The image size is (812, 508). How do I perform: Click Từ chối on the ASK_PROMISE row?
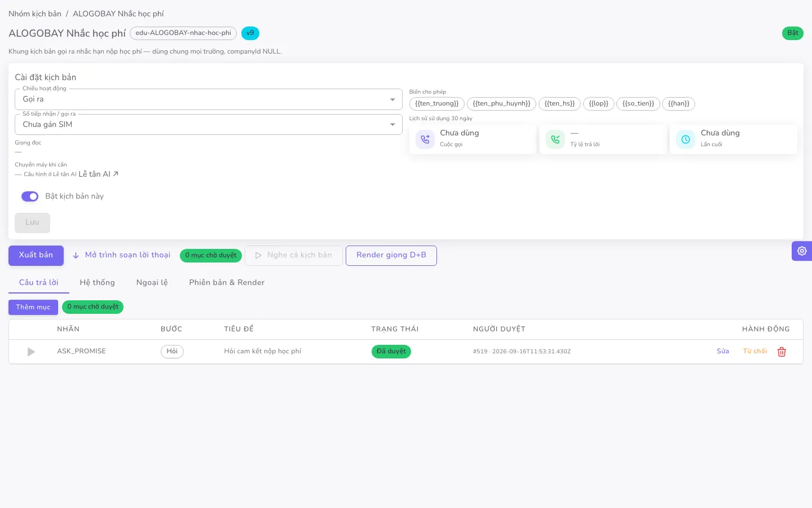(755, 351)
